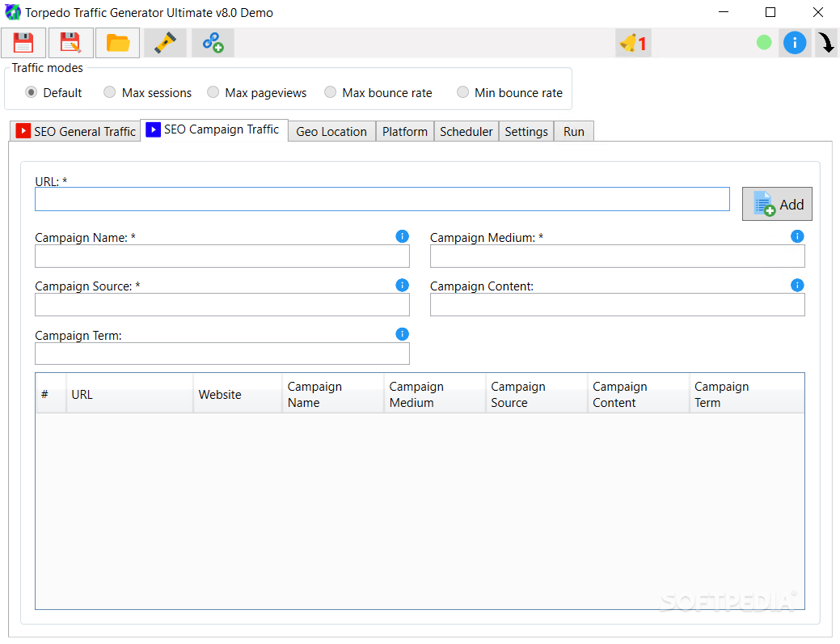
Task: Click the Torpedo app icon in title bar
Action: [x=12, y=12]
